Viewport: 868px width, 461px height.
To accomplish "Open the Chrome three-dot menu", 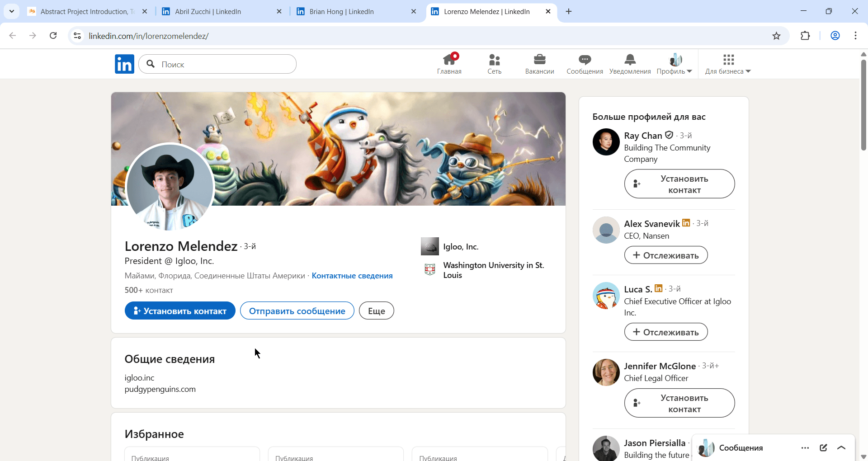I will (x=855, y=36).
